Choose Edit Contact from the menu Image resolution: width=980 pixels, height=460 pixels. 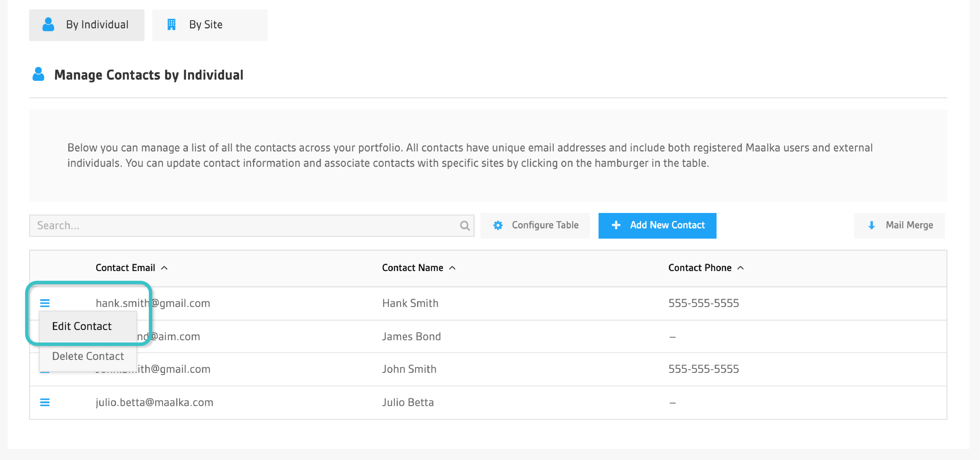pyautogui.click(x=88, y=326)
